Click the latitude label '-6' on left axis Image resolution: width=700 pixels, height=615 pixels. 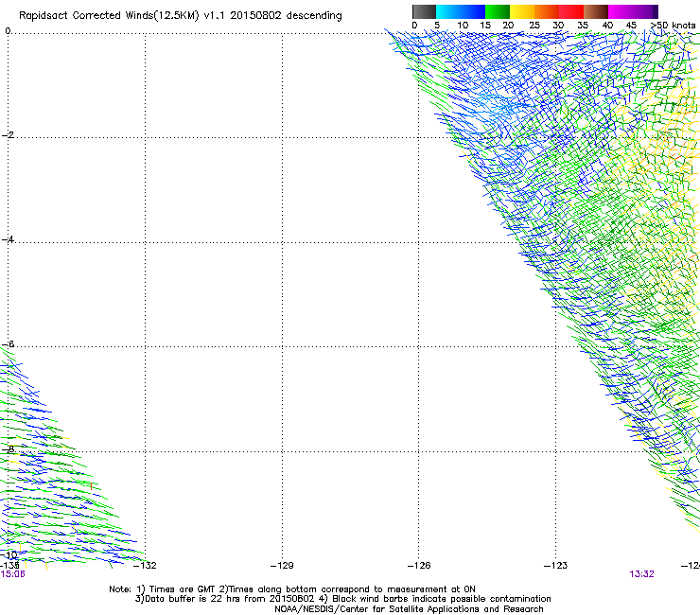pos(8,344)
